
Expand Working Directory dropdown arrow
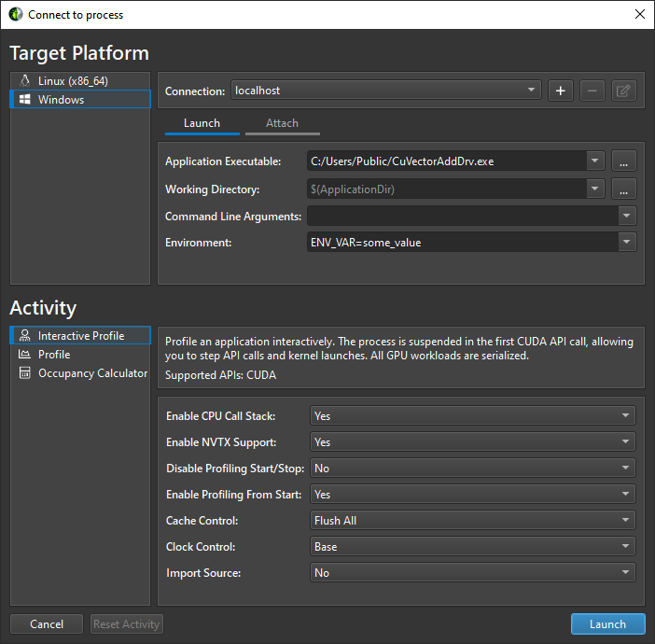tap(595, 189)
